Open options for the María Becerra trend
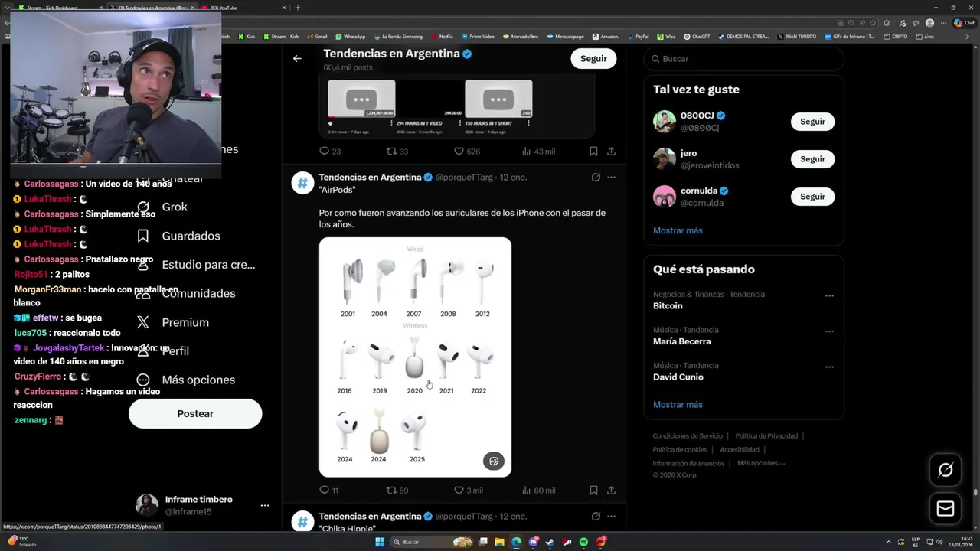The width and height of the screenshot is (980, 551). coord(829,331)
